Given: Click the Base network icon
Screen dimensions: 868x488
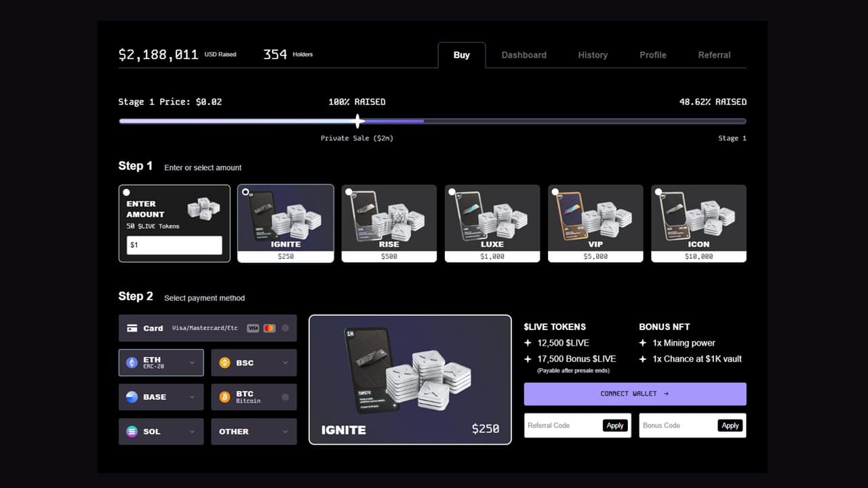Looking at the screenshot, I should point(132,397).
